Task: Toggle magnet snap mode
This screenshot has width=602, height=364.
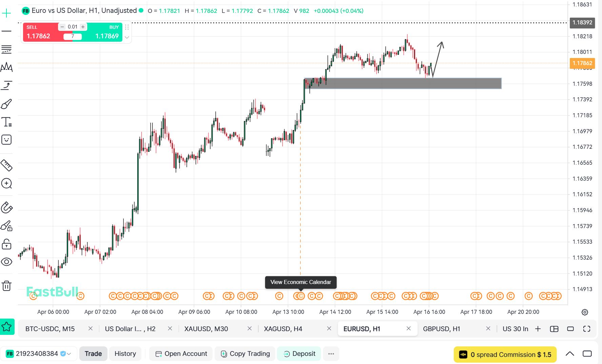Action: [6, 207]
